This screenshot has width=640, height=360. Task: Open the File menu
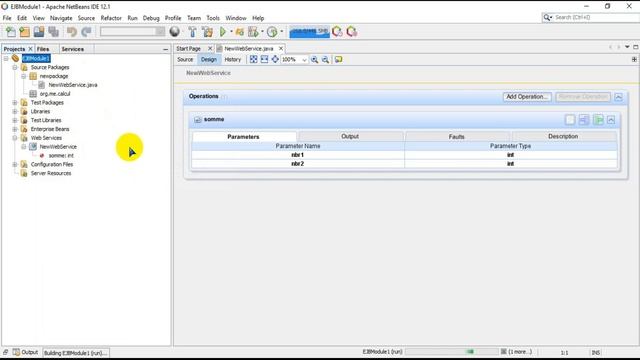(x=7, y=18)
